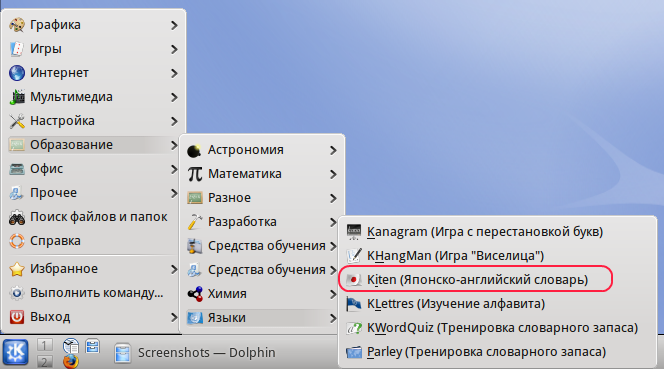The width and height of the screenshot is (664, 369).
Task: Expand the Интернет submenu arrow
Action: coord(174,73)
